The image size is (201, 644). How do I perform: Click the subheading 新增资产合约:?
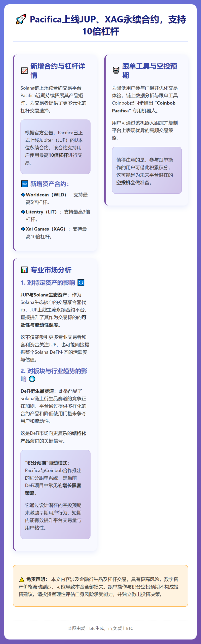(50, 184)
